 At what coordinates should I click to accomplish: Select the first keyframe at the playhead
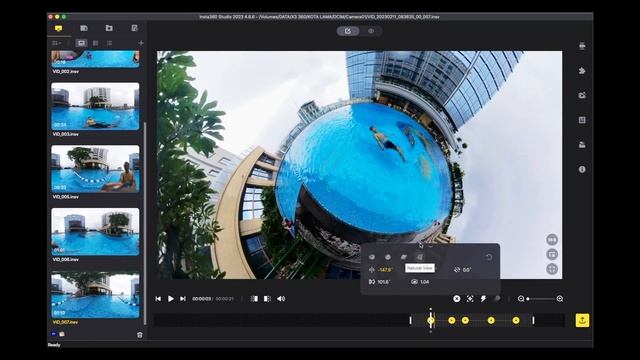click(x=431, y=320)
